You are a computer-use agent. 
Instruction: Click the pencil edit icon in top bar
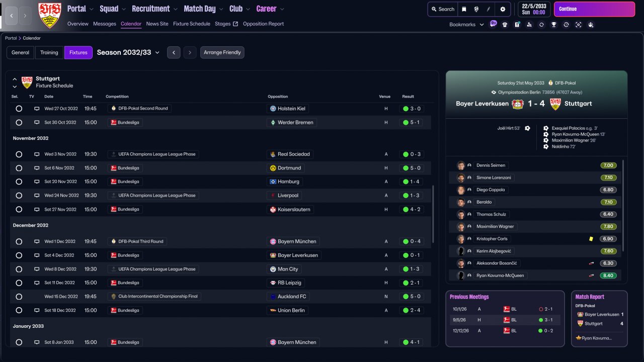pos(489,9)
